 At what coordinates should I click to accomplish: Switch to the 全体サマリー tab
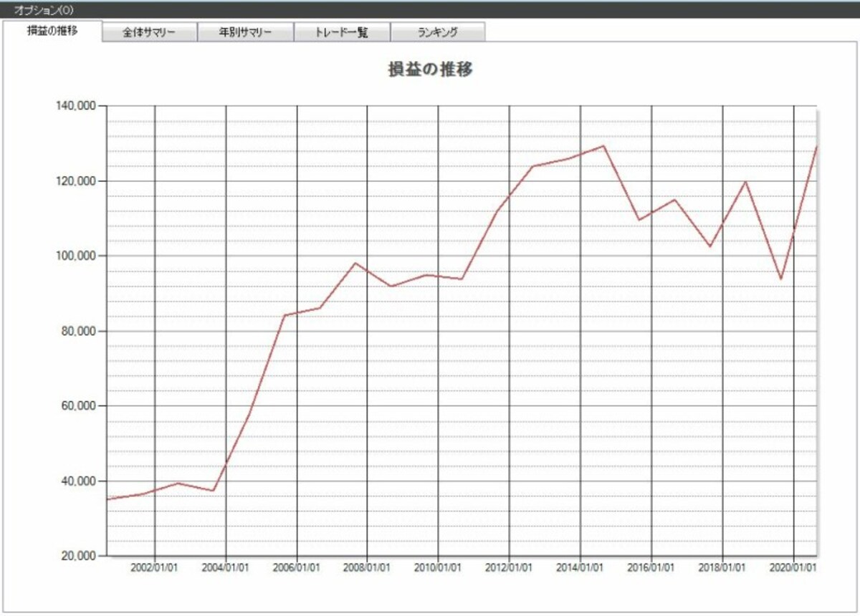pos(149,33)
